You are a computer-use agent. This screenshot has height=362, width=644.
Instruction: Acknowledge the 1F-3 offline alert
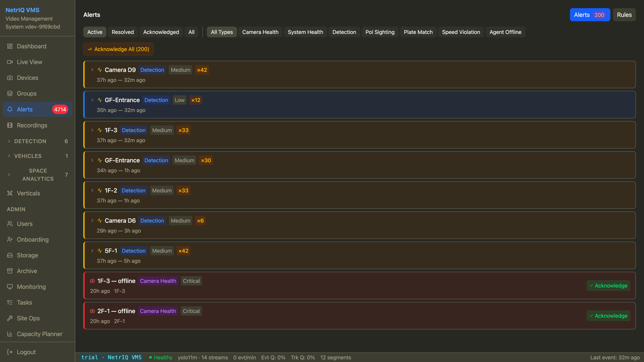608,286
